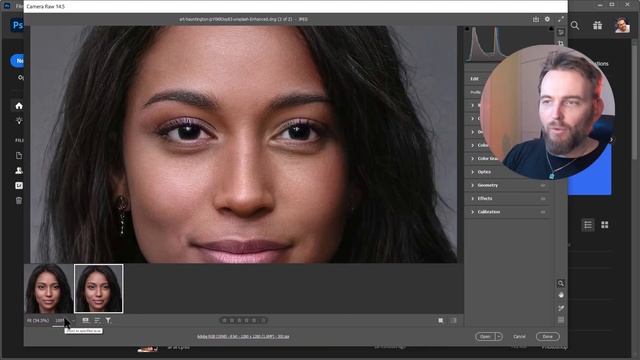The width and height of the screenshot is (640, 360).
Task: Open the Learn lightbulb icon in Photoshop
Action: tap(19, 120)
